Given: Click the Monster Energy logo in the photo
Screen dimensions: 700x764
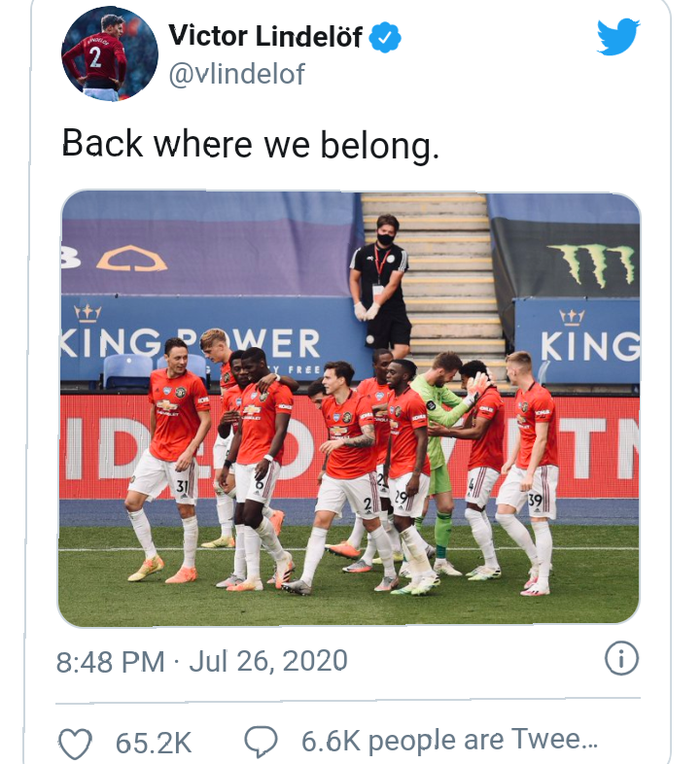Looking at the screenshot, I should click(x=594, y=262).
